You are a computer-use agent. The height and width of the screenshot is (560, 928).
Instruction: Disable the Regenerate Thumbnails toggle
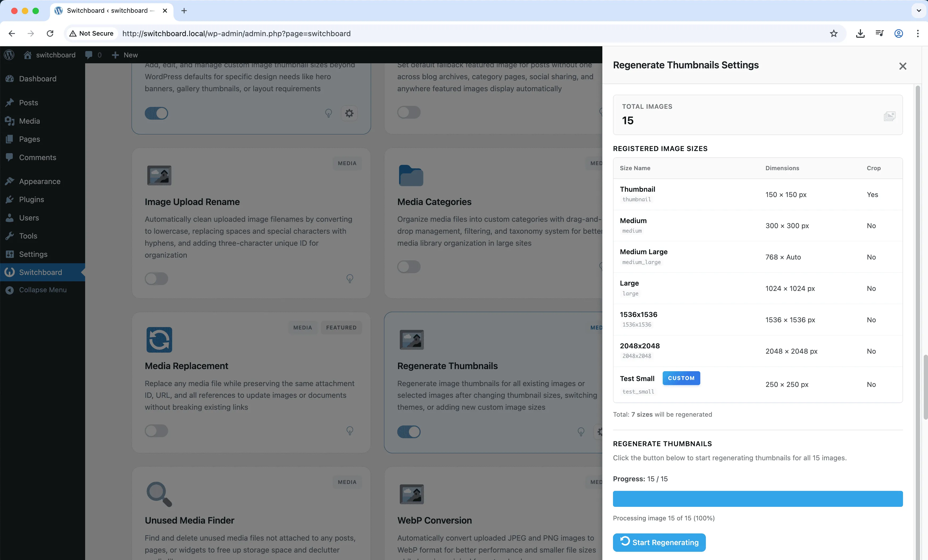[409, 432]
